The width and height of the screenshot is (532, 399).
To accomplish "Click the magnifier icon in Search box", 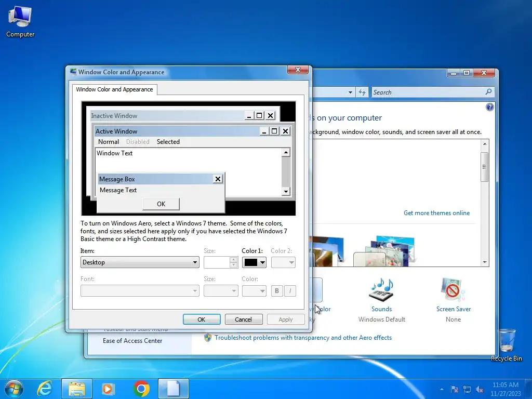I will pyautogui.click(x=488, y=91).
